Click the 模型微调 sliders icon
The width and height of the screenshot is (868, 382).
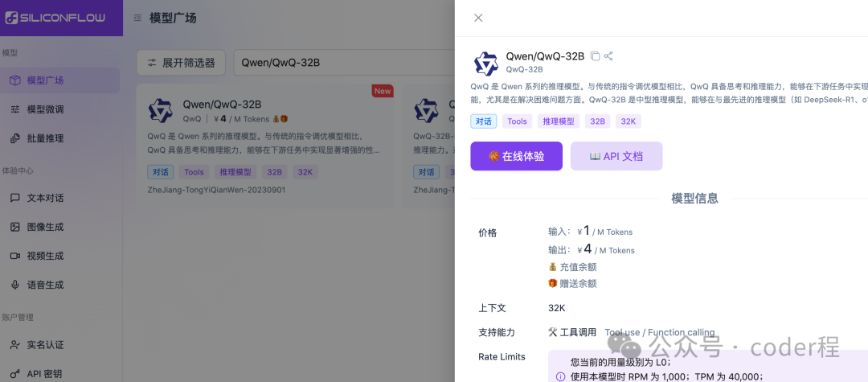click(15, 109)
